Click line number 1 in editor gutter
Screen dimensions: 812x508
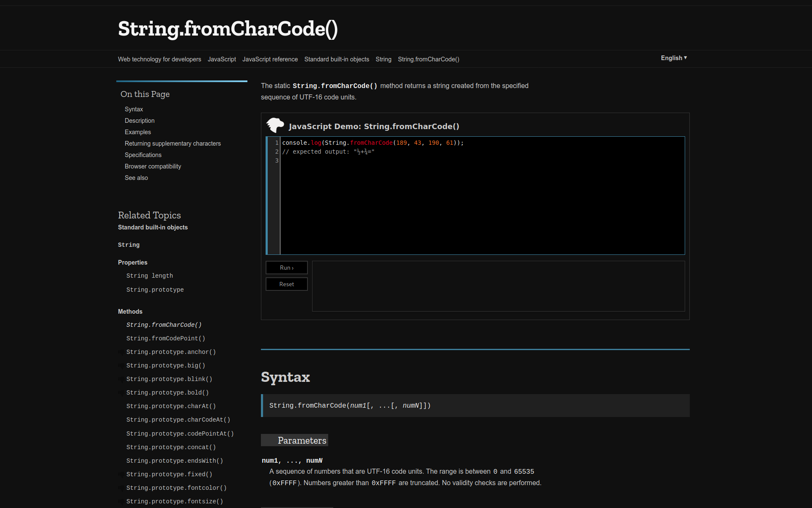pos(277,143)
